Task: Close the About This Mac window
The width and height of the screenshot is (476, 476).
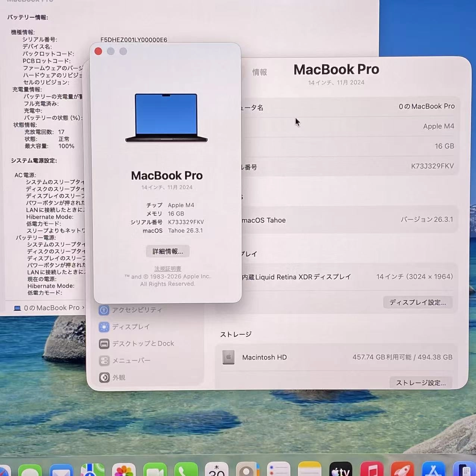Action: tap(98, 51)
